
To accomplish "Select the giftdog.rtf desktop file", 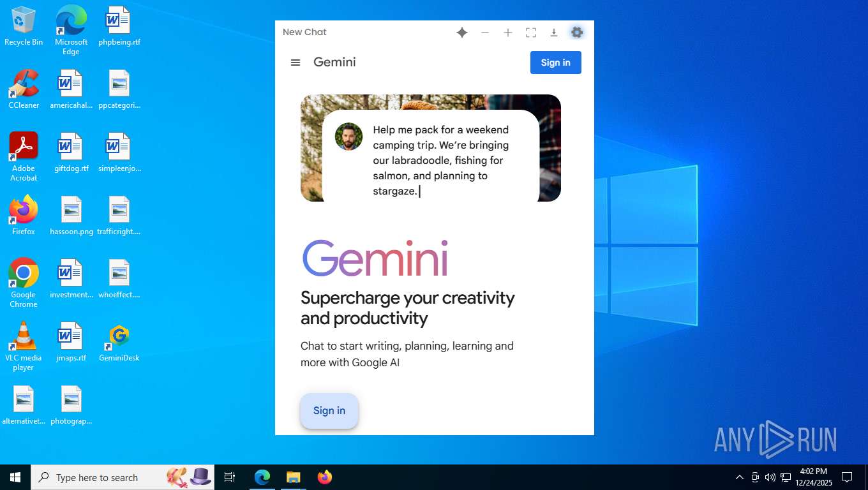I will 71,152.
